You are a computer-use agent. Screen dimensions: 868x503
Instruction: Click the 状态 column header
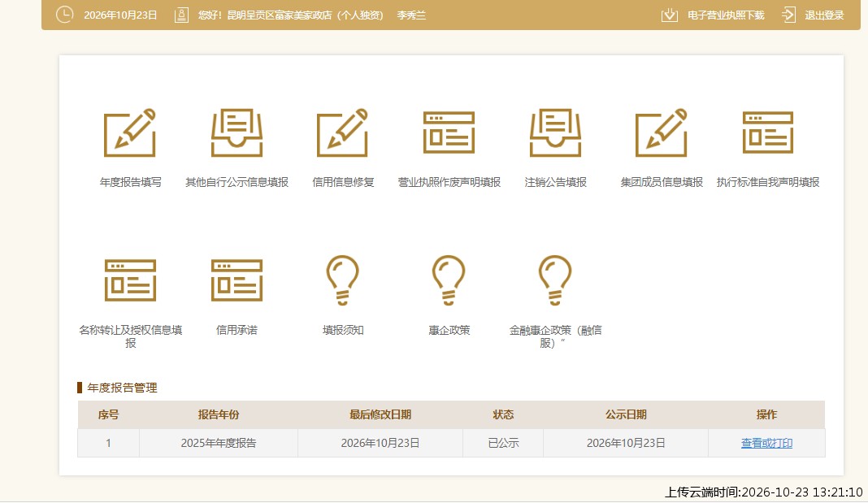pos(503,414)
